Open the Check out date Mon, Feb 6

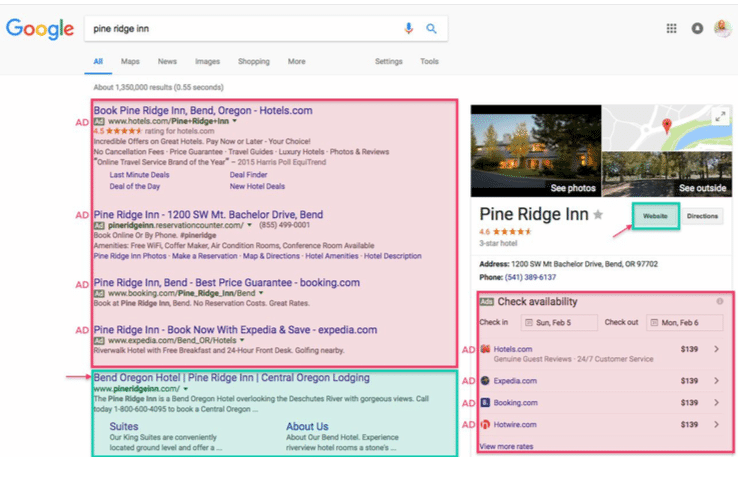tap(684, 323)
